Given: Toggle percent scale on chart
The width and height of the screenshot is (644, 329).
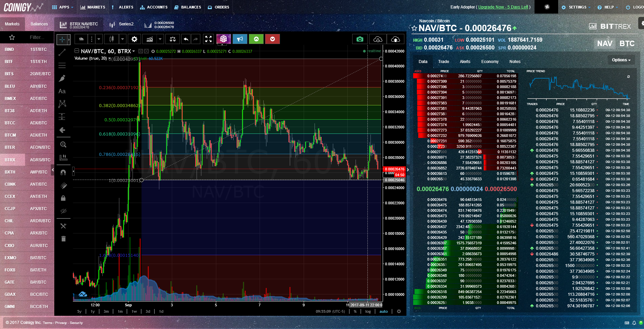Looking at the screenshot, I should click(355, 311).
